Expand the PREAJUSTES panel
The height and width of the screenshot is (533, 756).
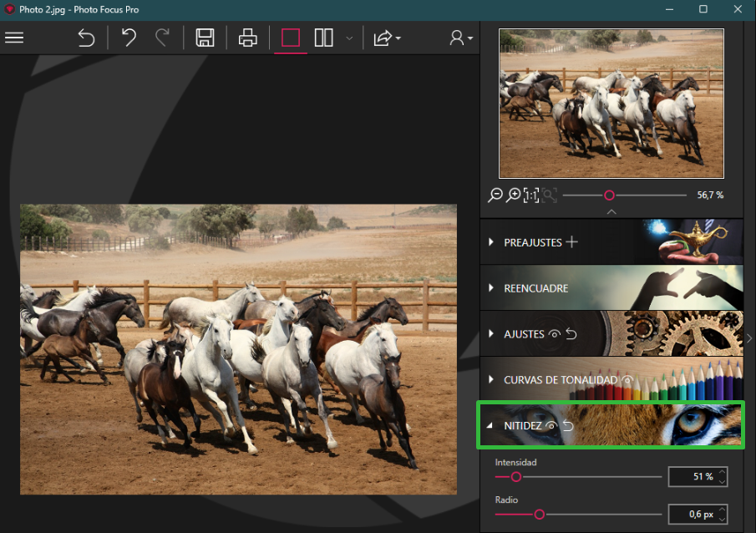(491, 241)
